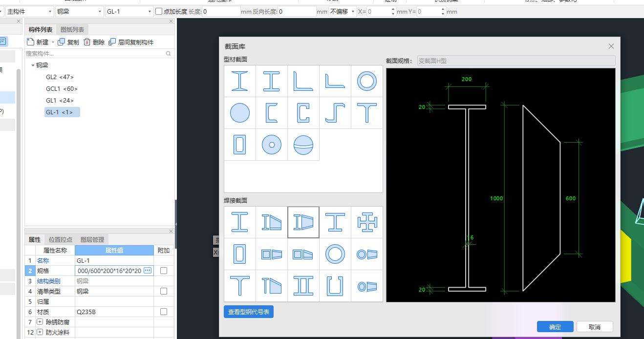The width and height of the screenshot is (644, 339).
Task: Pick the lipped C-channel section icon
Action: pos(303,113)
